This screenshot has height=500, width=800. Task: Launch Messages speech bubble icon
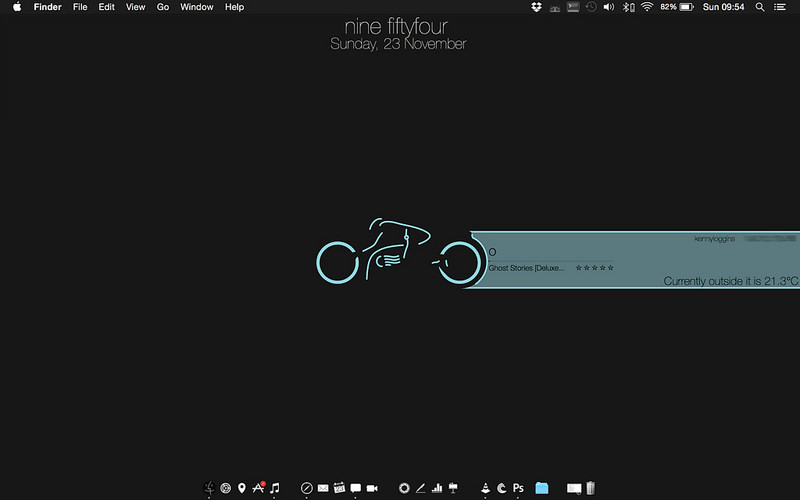[x=356, y=488]
